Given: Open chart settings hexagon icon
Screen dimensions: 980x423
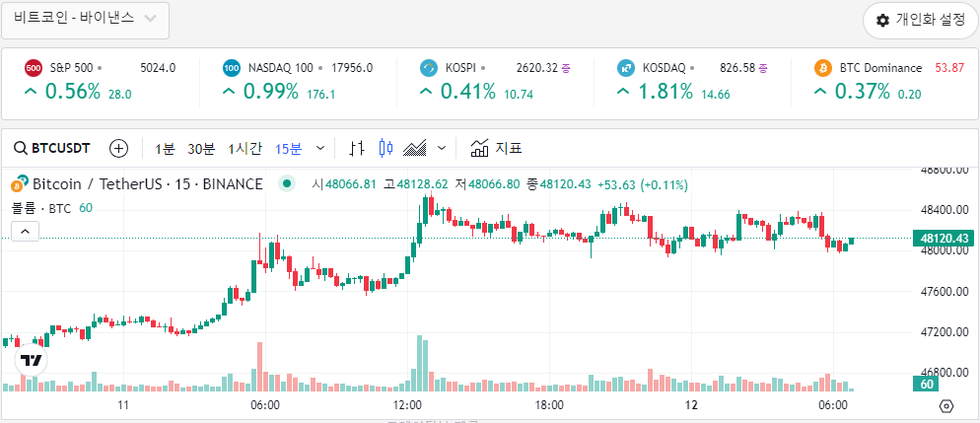Looking at the screenshot, I should pos(946,406).
